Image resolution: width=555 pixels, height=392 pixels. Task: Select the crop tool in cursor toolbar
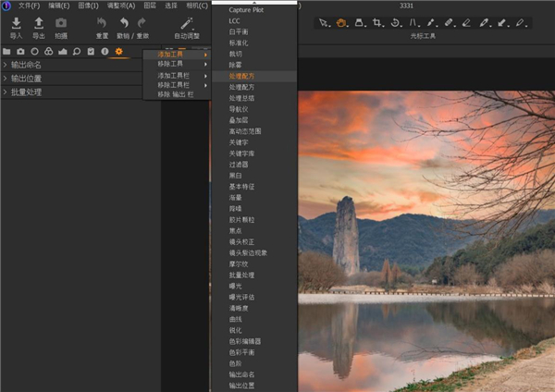(377, 22)
